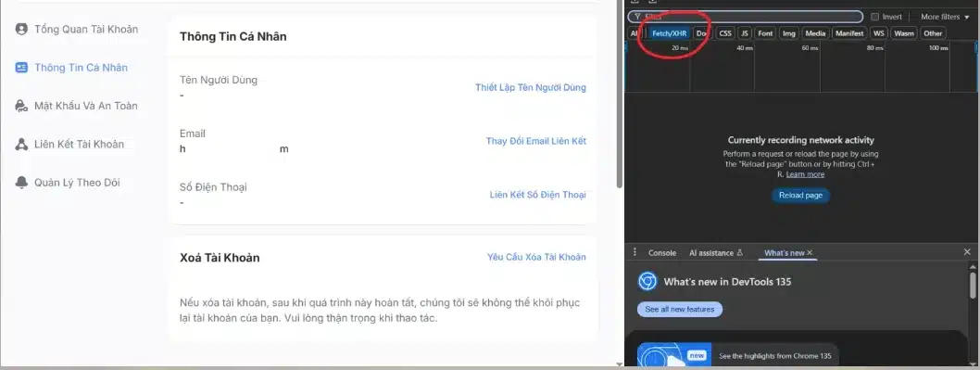Click Yêu Cầu Xóa Tài Khoản link
The width and height of the screenshot is (980, 370).
(x=537, y=257)
